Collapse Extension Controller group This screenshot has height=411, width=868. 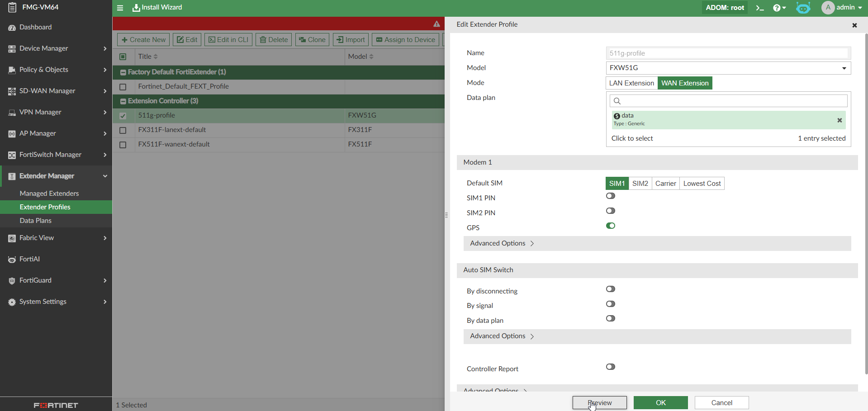coord(123,101)
